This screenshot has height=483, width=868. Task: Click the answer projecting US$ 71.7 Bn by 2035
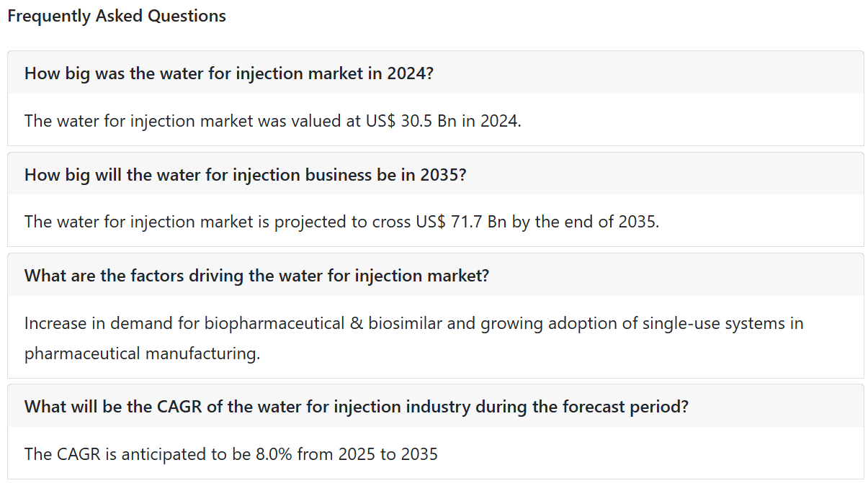click(341, 221)
